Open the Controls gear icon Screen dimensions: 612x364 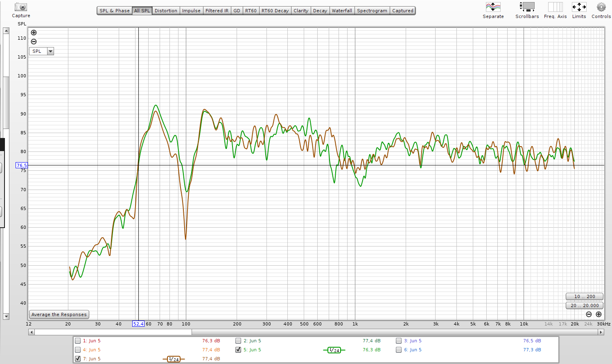coord(601,7)
